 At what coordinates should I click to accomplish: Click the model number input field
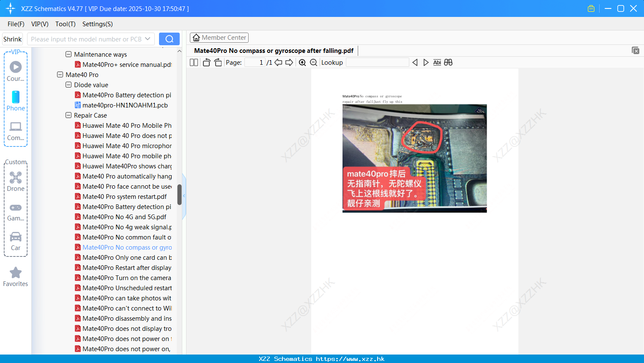click(x=87, y=39)
